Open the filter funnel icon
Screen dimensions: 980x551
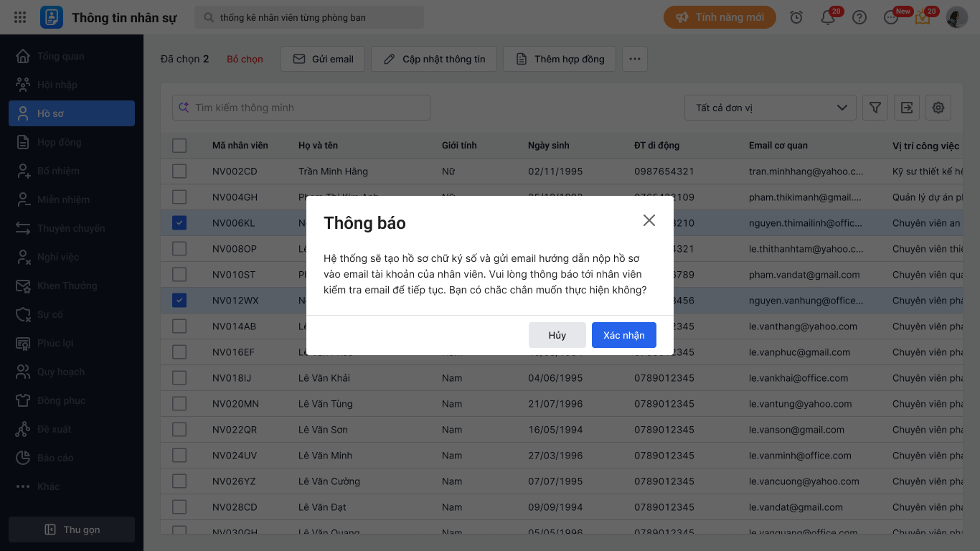[x=875, y=108]
